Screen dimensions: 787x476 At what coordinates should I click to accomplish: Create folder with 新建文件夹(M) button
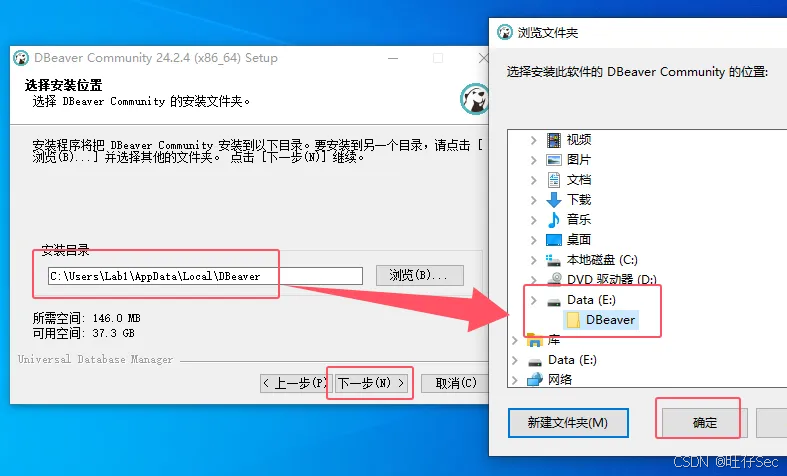tap(568, 422)
